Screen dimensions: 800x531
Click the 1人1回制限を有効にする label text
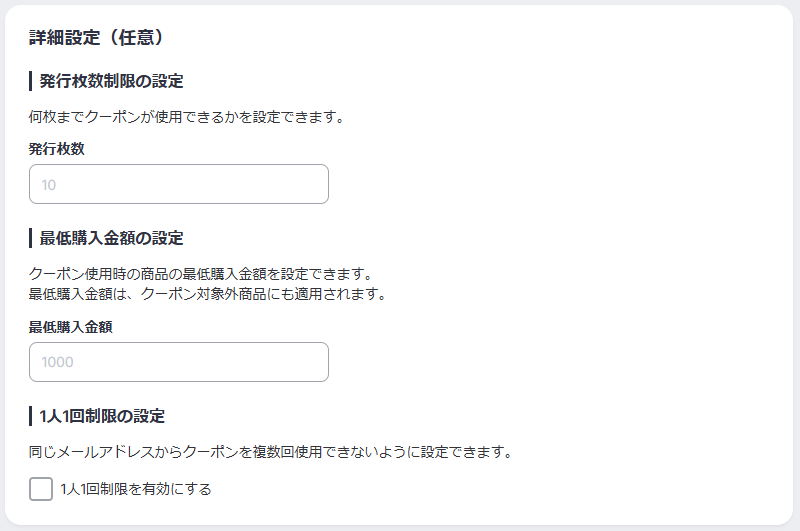(x=136, y=489)
